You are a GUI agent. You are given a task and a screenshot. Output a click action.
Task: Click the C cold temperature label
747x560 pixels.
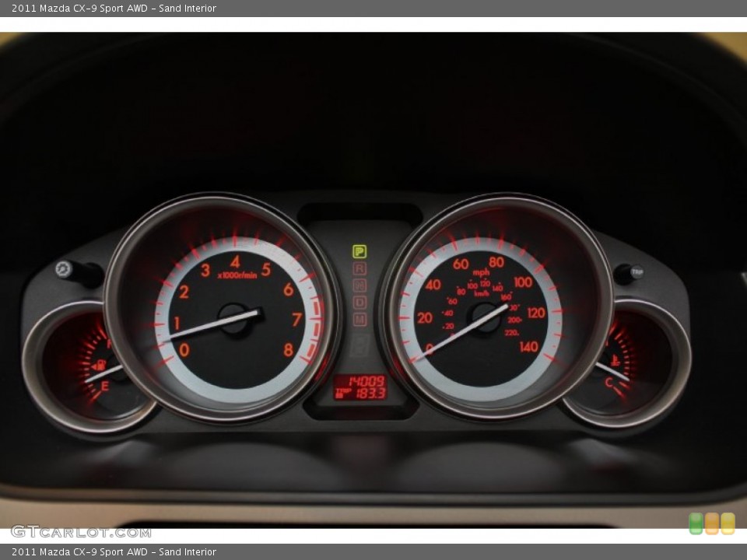pos(608,382)
